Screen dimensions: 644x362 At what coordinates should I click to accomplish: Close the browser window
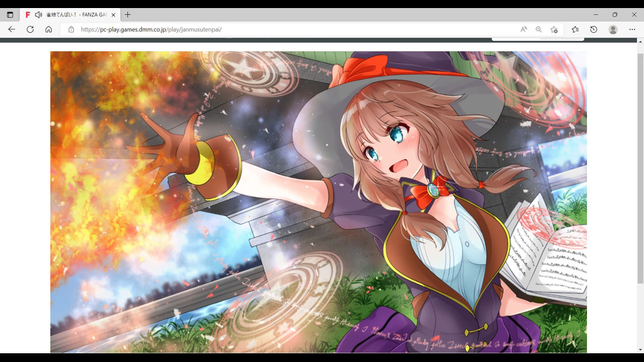click(x=634, y=15)
